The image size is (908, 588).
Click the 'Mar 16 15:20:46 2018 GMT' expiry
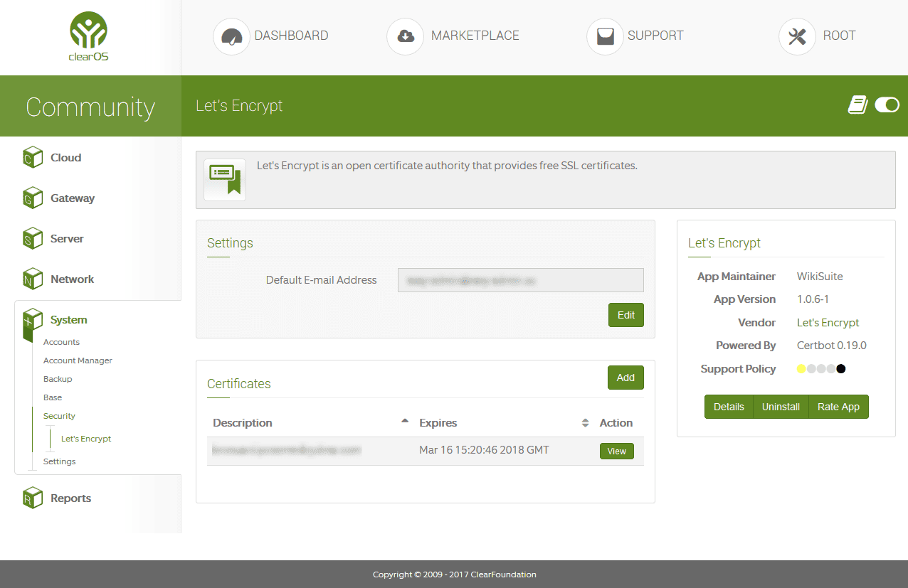pos(484,450)
